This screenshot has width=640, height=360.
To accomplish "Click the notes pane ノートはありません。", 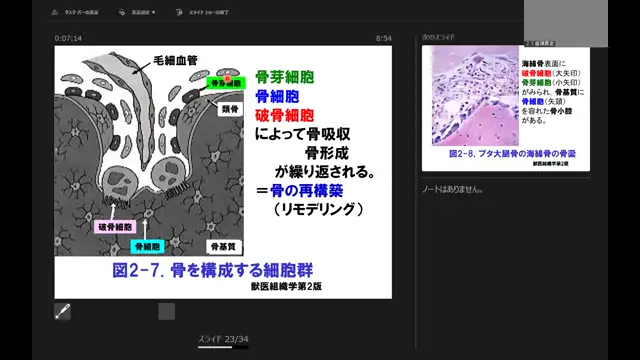I will [453, 189].
